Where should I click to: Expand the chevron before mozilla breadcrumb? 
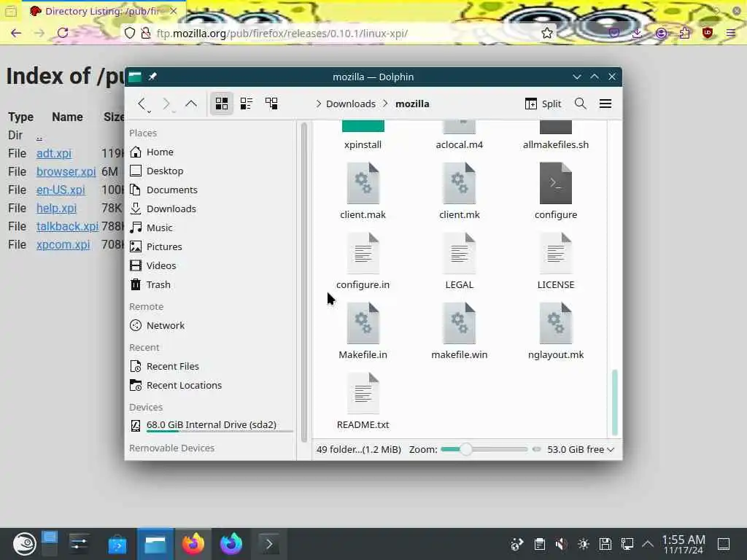click(385, 104)
